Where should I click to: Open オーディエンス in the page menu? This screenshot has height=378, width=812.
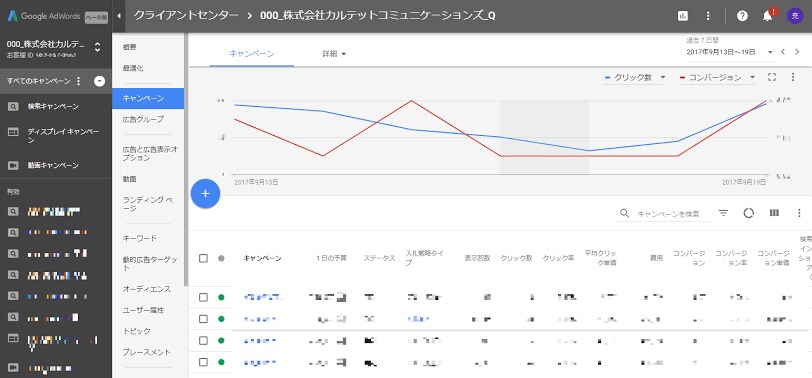pyautogui.click(x=147, y=289)
